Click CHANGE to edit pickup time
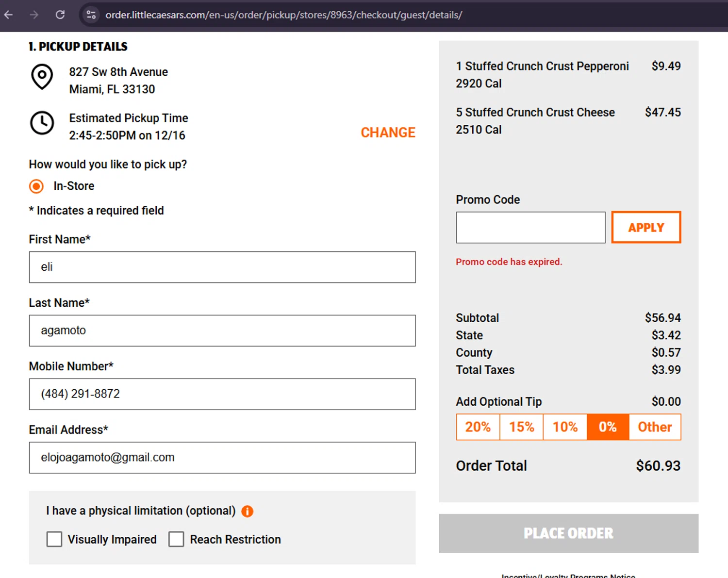 (x=388, y=132)
